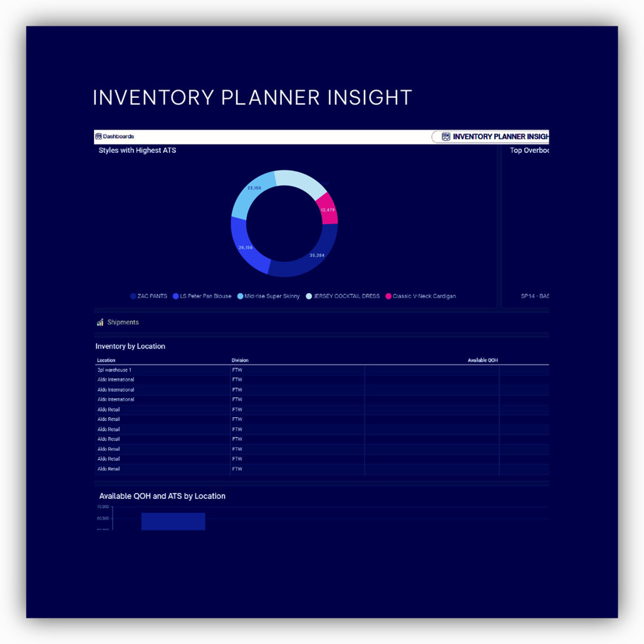Screen dimensions: 644x644
Task: Expand the Shipments section
Action: point(123,322)
